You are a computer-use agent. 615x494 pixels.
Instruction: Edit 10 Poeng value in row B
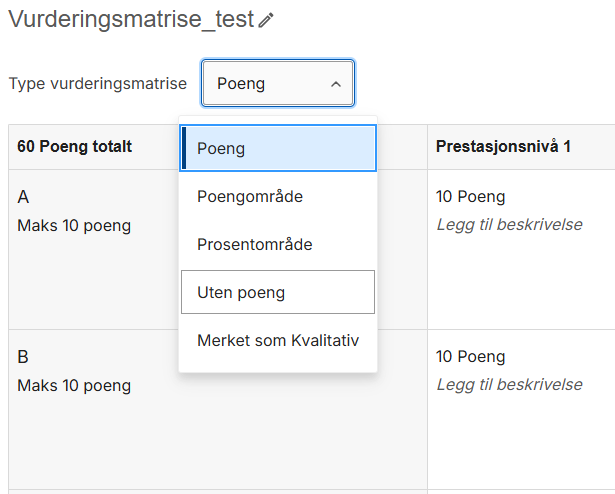470,357
